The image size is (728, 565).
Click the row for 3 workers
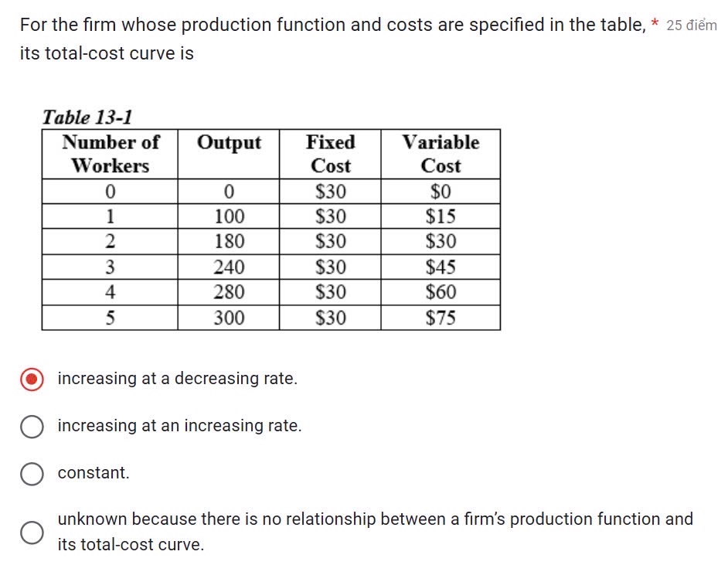(x=111, y=266)
